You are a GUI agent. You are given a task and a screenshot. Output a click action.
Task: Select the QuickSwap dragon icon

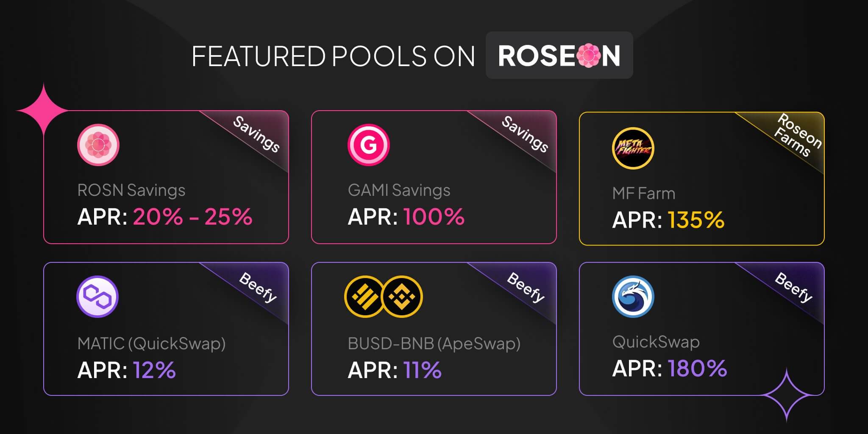click(633, 297)
